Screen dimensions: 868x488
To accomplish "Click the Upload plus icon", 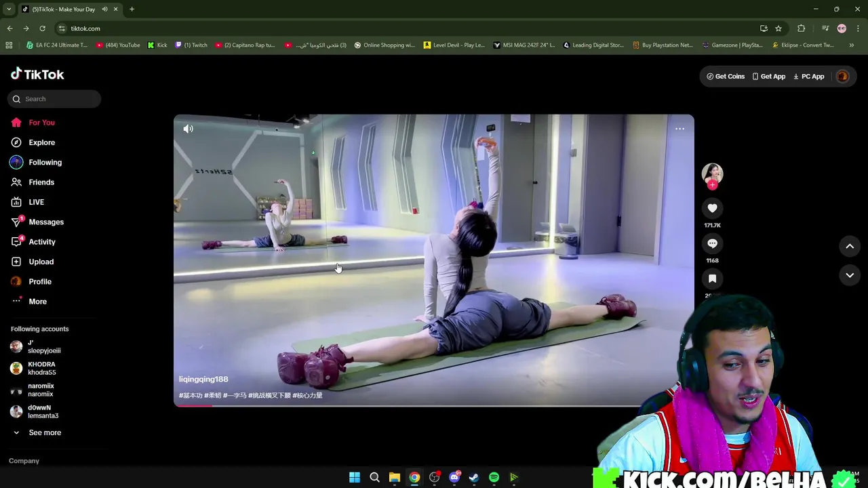I will (x=16, y=262).
